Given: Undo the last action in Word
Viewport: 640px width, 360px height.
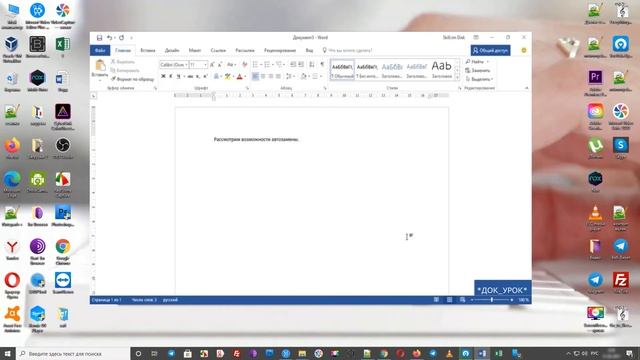Looking at the screenshot, I should 109,38.
